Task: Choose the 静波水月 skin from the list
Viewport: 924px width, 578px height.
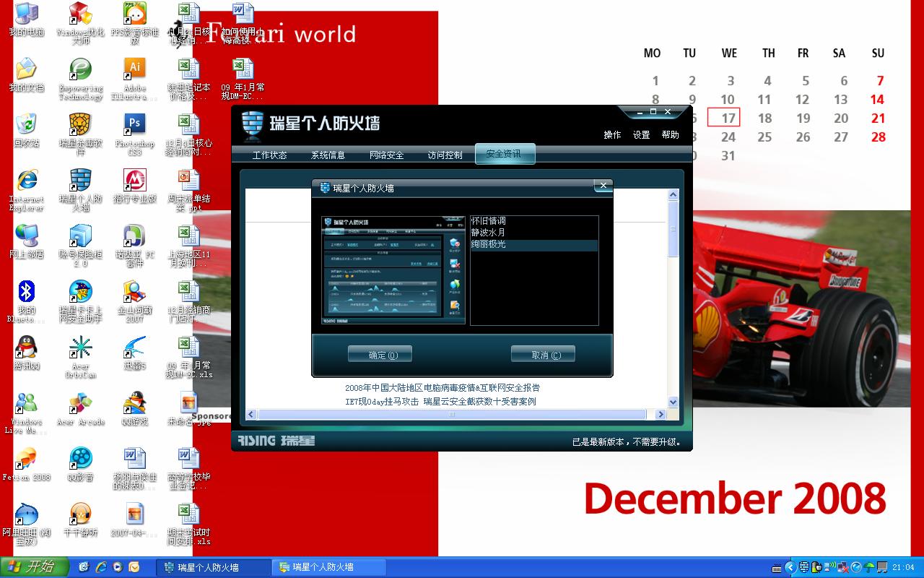Action: (x=534, y=233)
